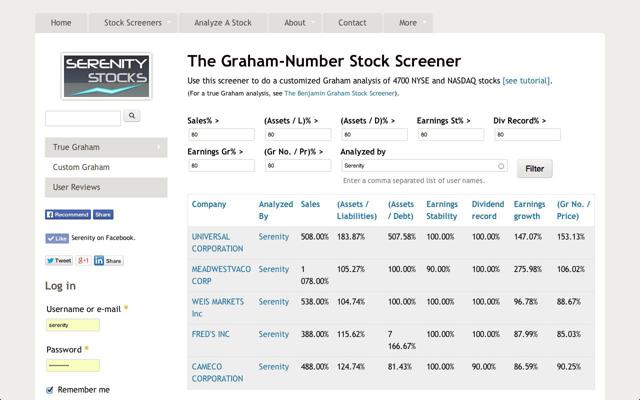Sort by (Assets / Liabilities) column
The image size is (640, 400).
[x=357, y=210]
